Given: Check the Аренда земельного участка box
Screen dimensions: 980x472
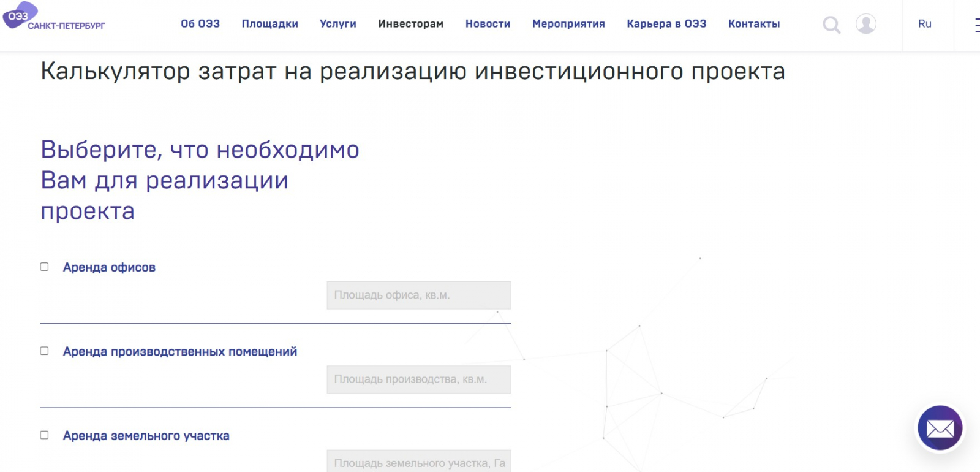Looking at the screenshot, I should click(44, 435).
